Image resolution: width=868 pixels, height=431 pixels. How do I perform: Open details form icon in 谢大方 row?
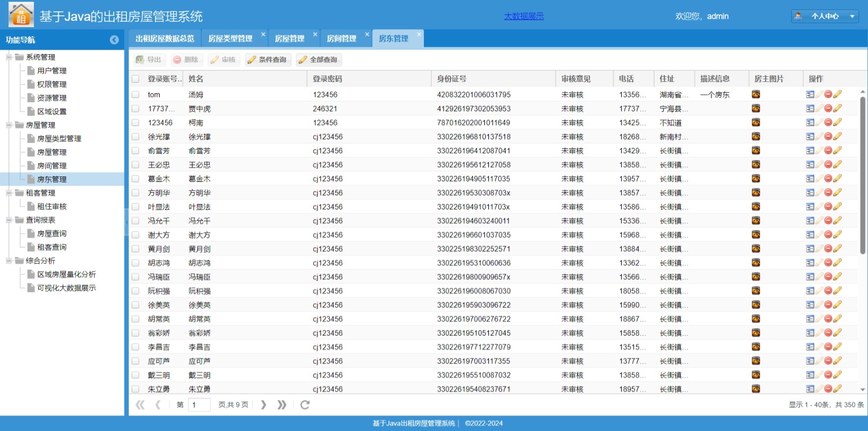810,234
